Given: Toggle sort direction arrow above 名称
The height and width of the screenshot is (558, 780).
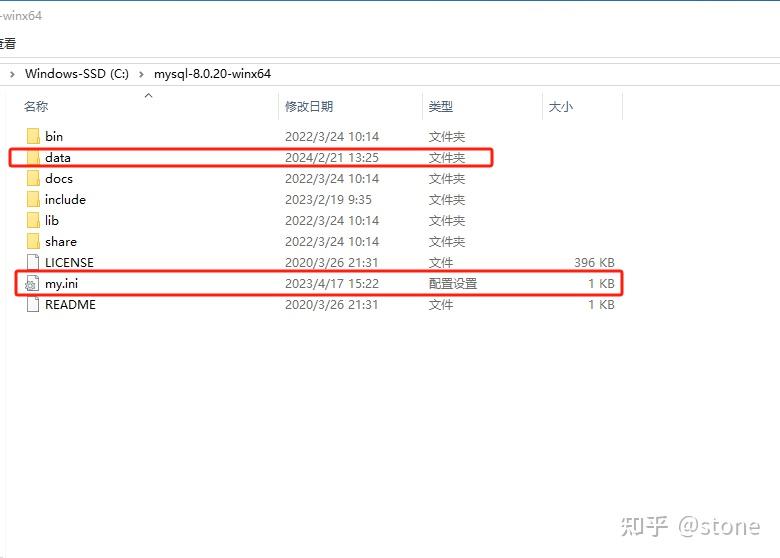Looking at the screenshot, I should coord(148,95).
